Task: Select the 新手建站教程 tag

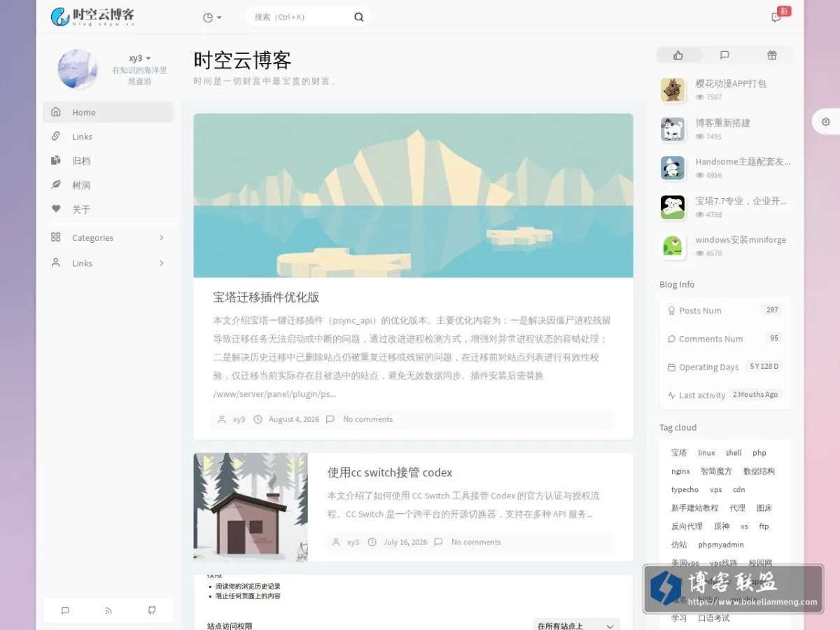Action: coord(694,507)
